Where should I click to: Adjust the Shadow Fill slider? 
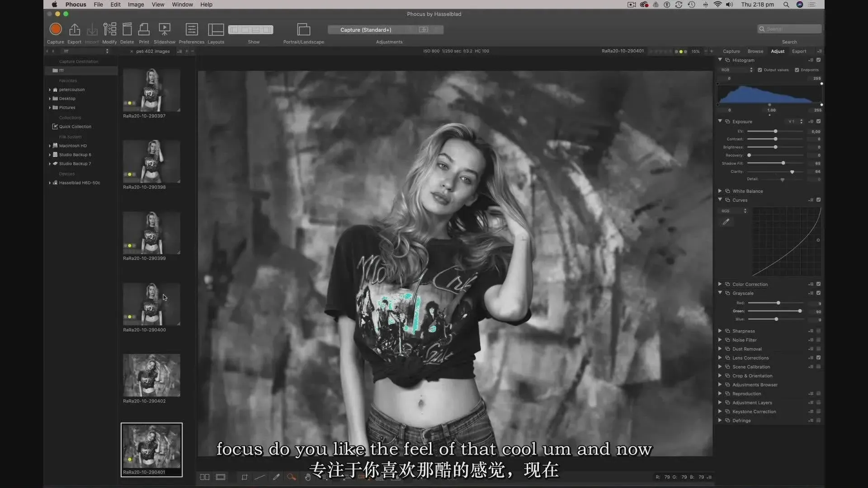point(783,163)
